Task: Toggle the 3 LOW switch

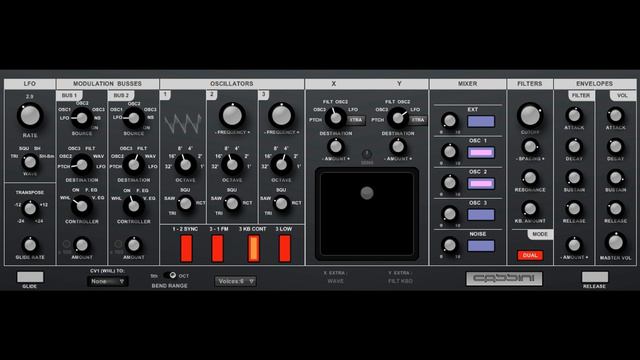Action: tap(284, 248)
